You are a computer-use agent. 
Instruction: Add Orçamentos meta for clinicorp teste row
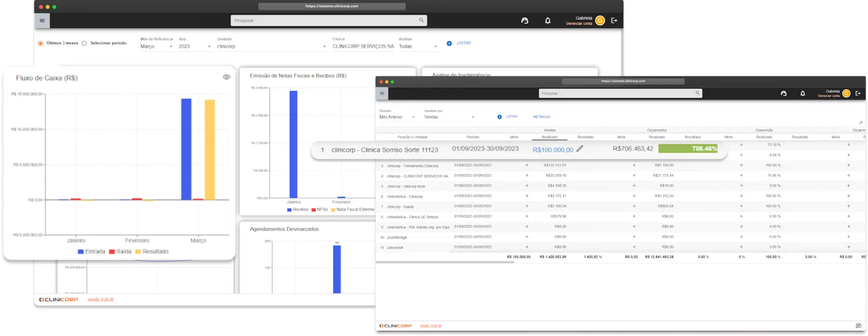click(x=634, y=185)
